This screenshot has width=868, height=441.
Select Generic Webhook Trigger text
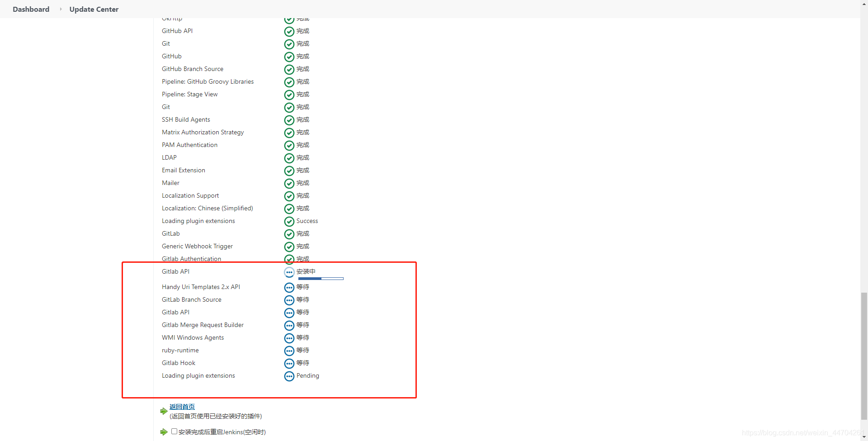pos(198,246)
